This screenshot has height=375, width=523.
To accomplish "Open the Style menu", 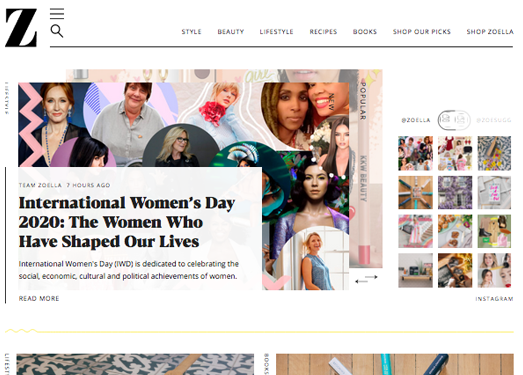I will click(x=191, y=32).
